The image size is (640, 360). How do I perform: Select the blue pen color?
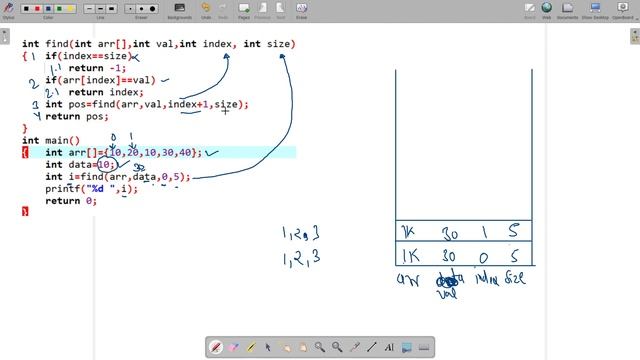[48, 9]
